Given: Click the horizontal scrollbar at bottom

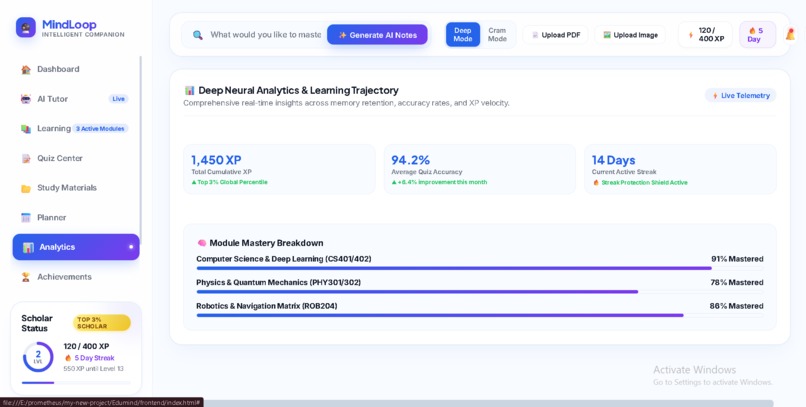Looking at the screenshot, I should point(488,403).
